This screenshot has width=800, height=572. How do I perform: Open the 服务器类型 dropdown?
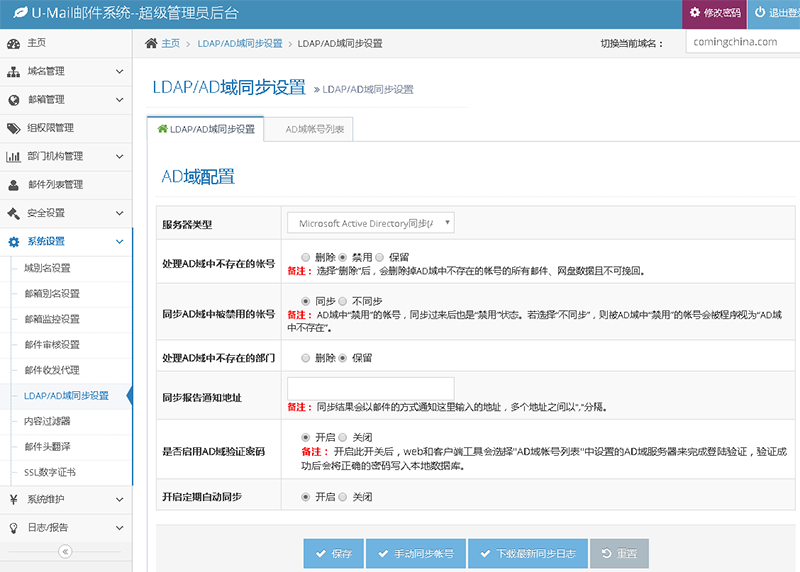371,223
